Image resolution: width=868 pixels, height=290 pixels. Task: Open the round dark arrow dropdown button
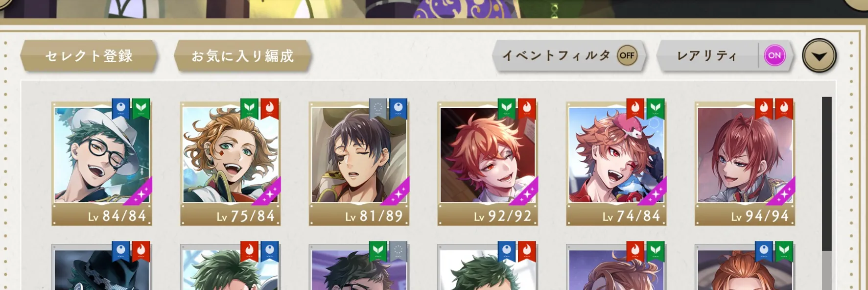coord(819,56)
